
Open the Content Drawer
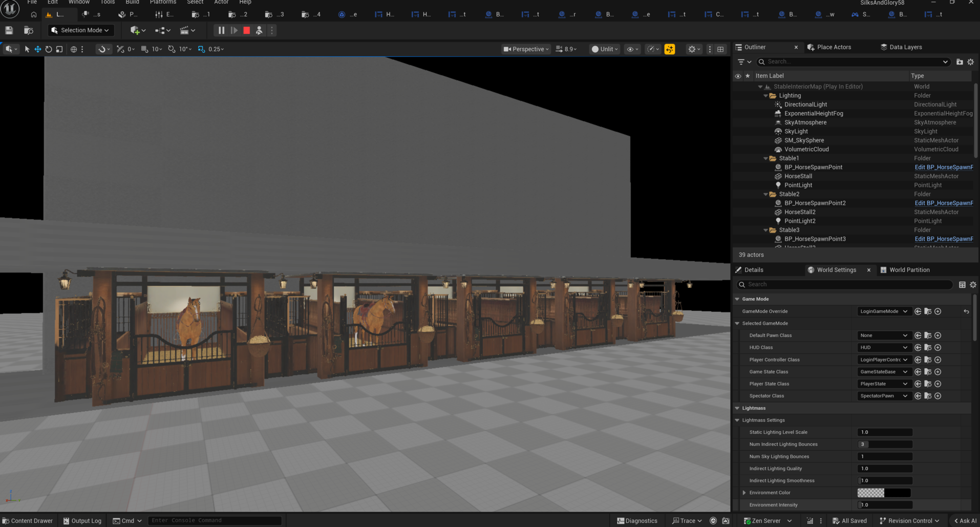(28, 521)
